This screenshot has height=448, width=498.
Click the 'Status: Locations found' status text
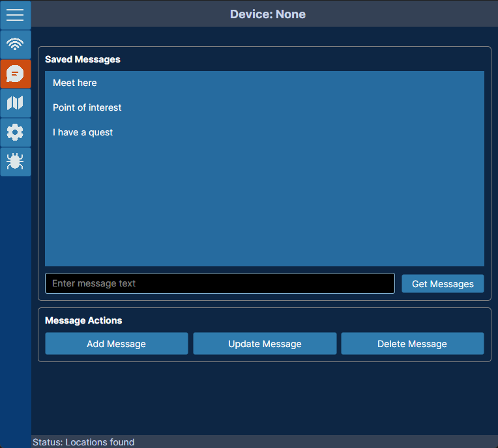(x=83, y=442)
